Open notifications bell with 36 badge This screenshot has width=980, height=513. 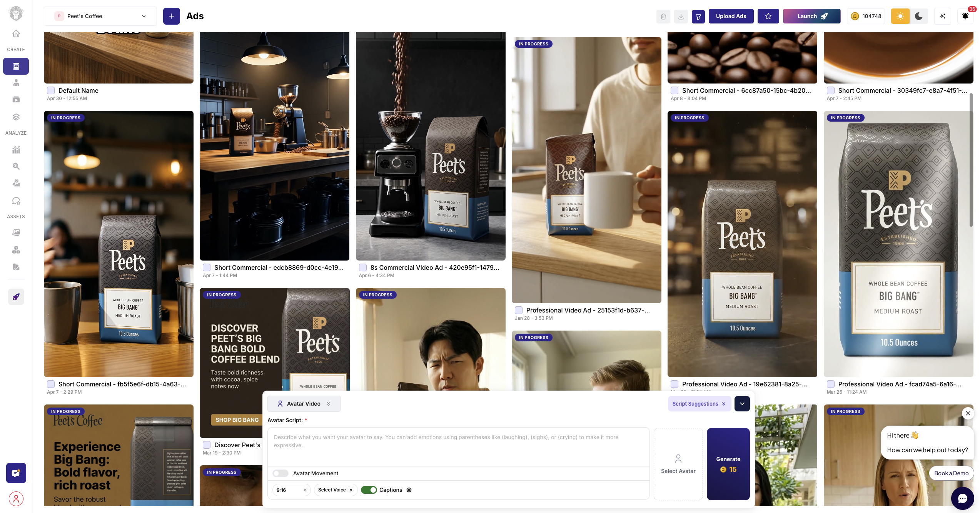click(965, 16)
